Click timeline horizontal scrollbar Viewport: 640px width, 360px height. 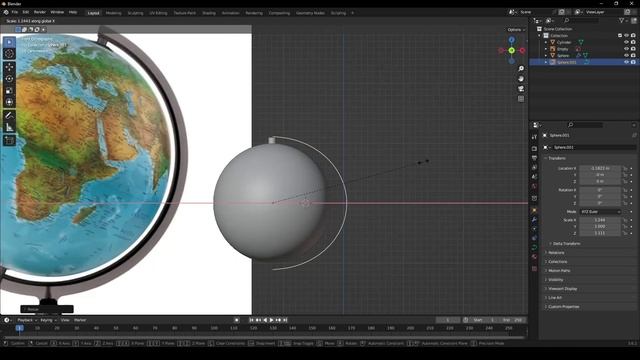pos(264,338)
